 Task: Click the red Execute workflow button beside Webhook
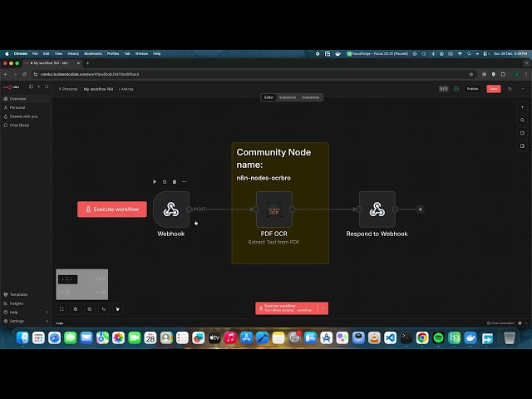pos(112,209)
